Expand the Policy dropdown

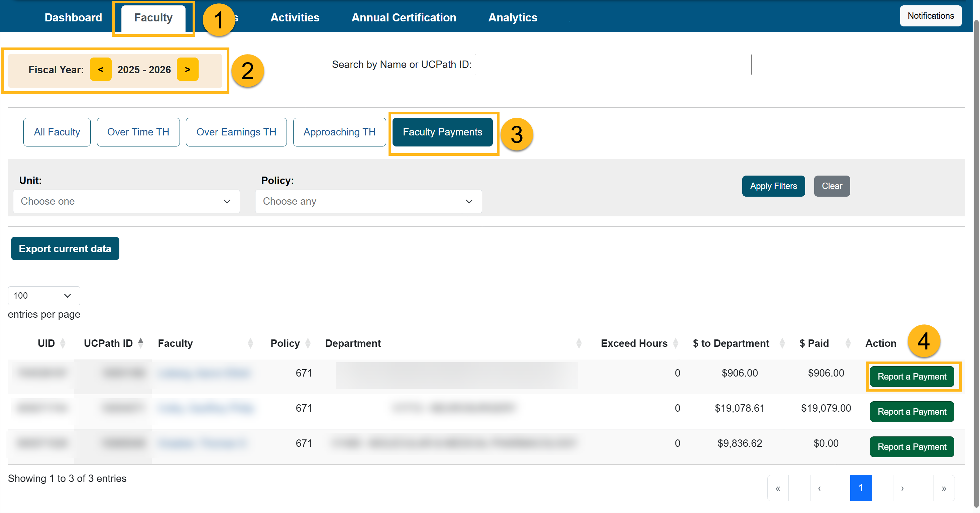coord(368,201)
